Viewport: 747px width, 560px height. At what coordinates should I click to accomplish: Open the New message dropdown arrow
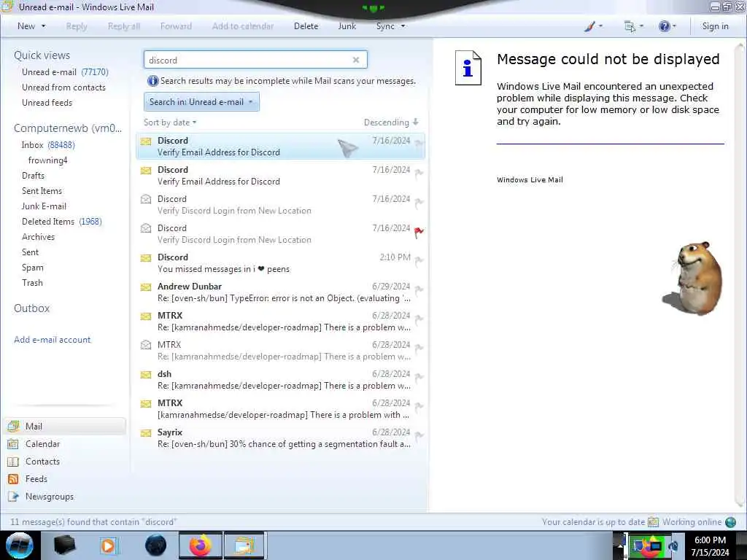[43, 26]
